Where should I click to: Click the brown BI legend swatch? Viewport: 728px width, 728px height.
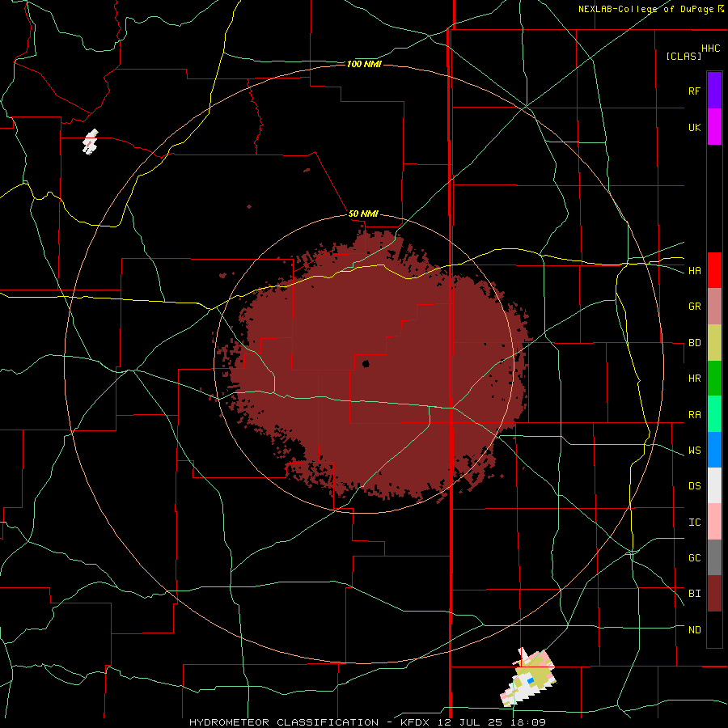(x=714, y=594)
